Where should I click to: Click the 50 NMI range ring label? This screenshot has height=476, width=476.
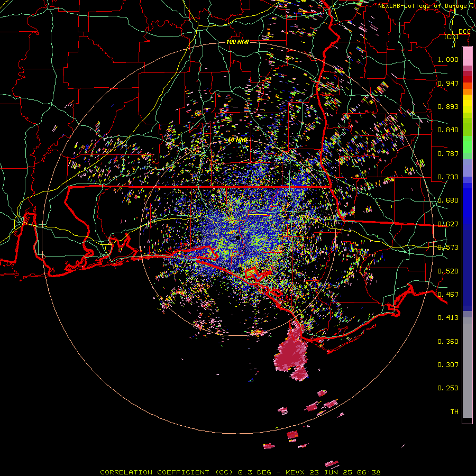pyautogui.click(x=237, y=140)
